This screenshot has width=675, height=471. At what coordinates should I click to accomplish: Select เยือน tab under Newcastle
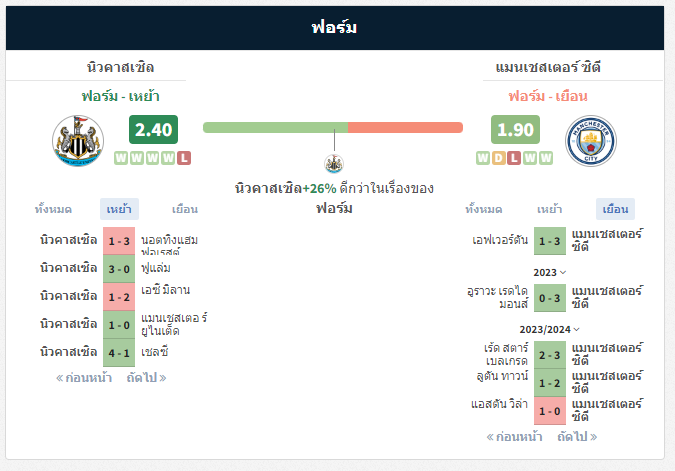[185, 209]
